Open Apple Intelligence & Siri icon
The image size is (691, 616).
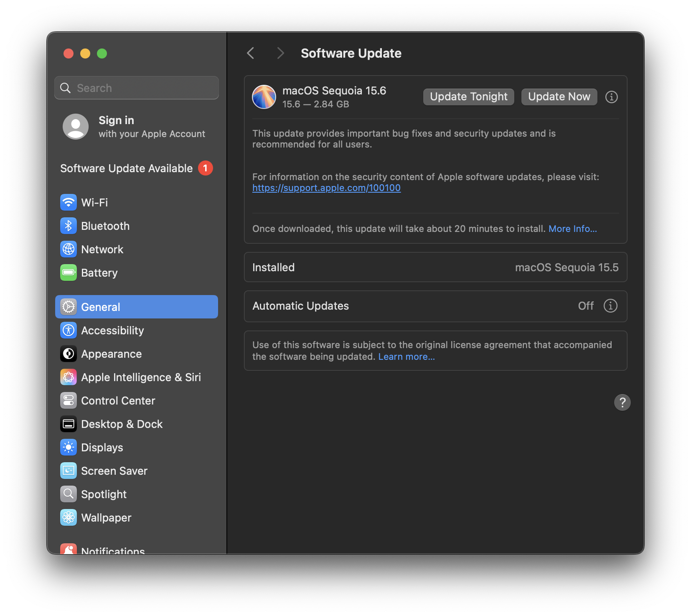(x=69, y=377)
